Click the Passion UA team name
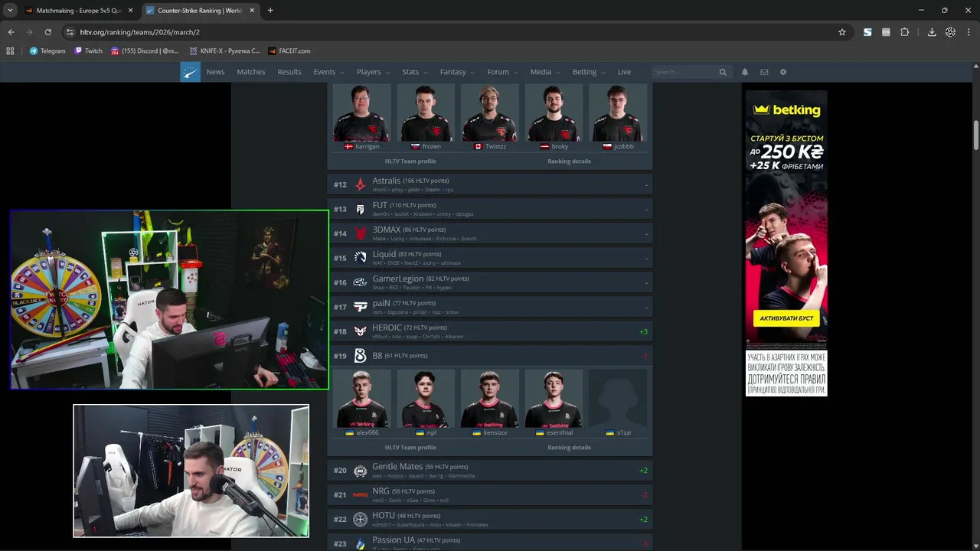This screenshot has width=980, height=551. click(394, 540)
